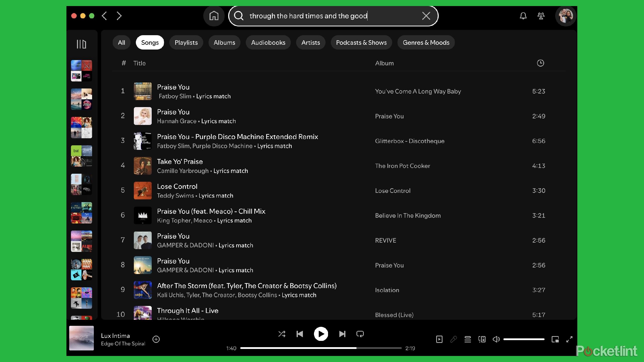Image resolution: width=644 pixels, height=362 pixels.
Task: Click the lyrics display icon
Action: (453, 339)
